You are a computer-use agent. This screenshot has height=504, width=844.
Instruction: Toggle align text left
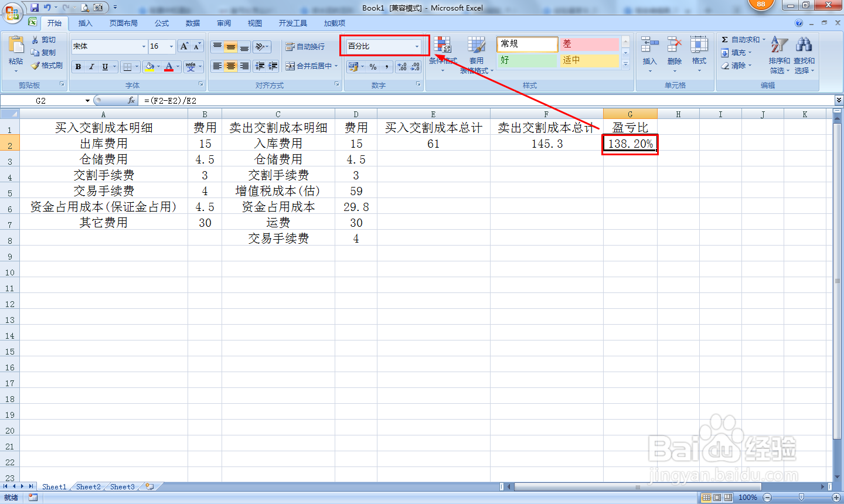tap(217, 66)
